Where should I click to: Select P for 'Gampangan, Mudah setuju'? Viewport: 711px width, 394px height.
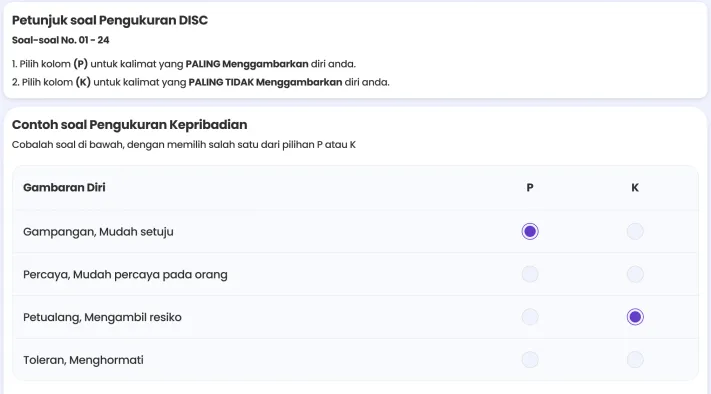coord(530,231)
